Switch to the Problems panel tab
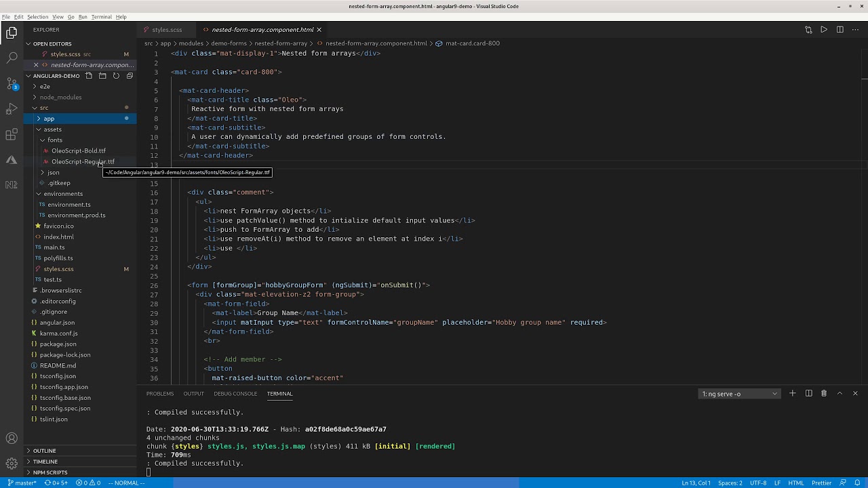868x488 pixels. (160, 394)
